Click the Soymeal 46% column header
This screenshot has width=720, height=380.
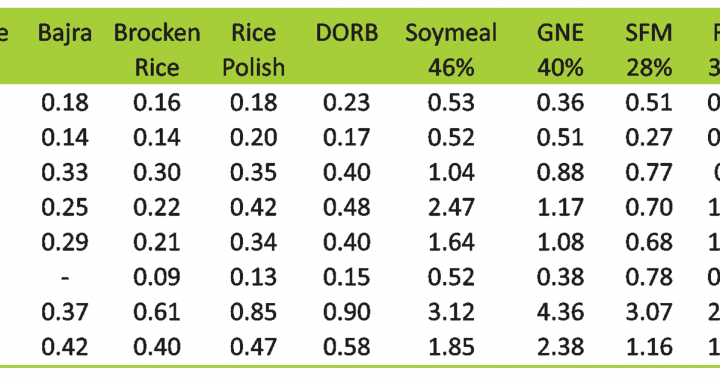pos(451,50)
